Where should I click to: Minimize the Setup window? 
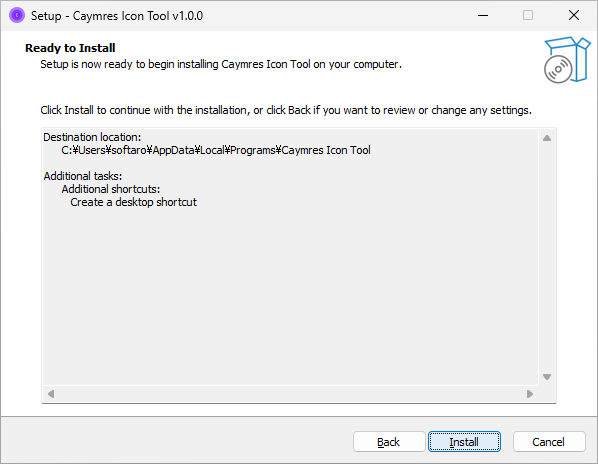(483, 16)
